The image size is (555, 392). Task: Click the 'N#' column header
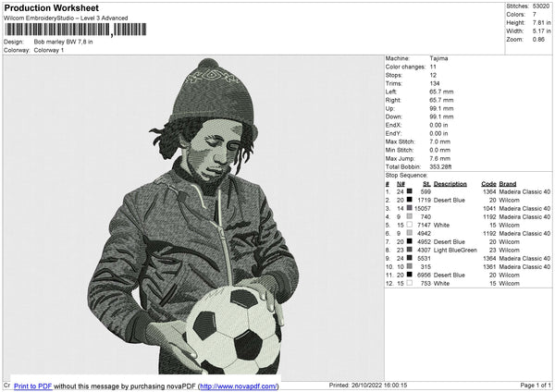(401, 184)
